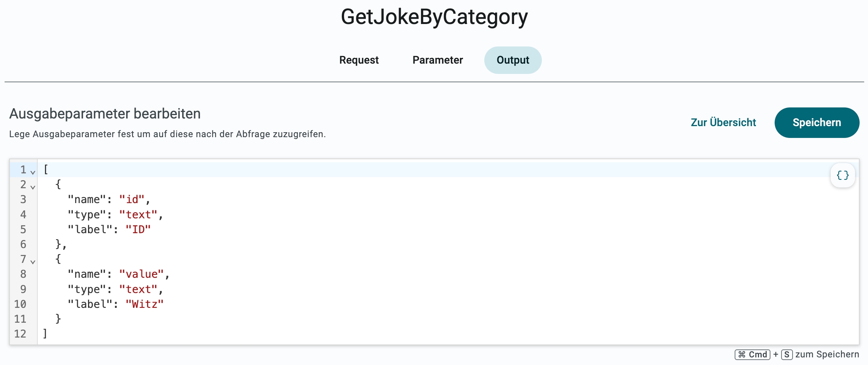Screen dimensions: 868x365
Task: Click the "text" type value on line 9
Action: coord(138,289)
